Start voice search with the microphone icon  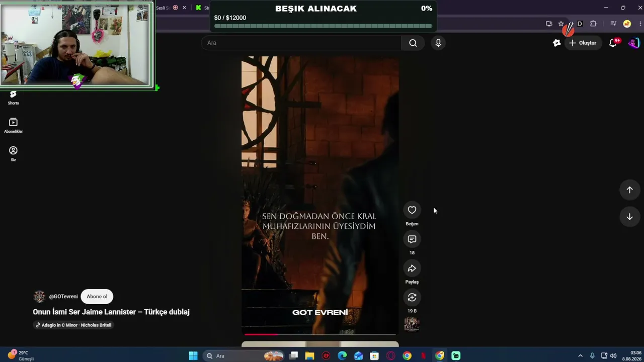[438, 43]
